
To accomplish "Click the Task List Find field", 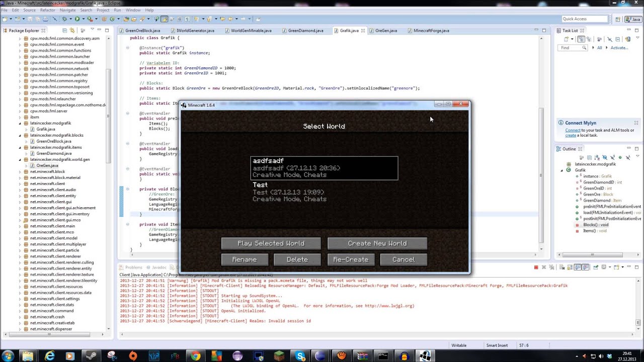I will [x=573, y=48].
